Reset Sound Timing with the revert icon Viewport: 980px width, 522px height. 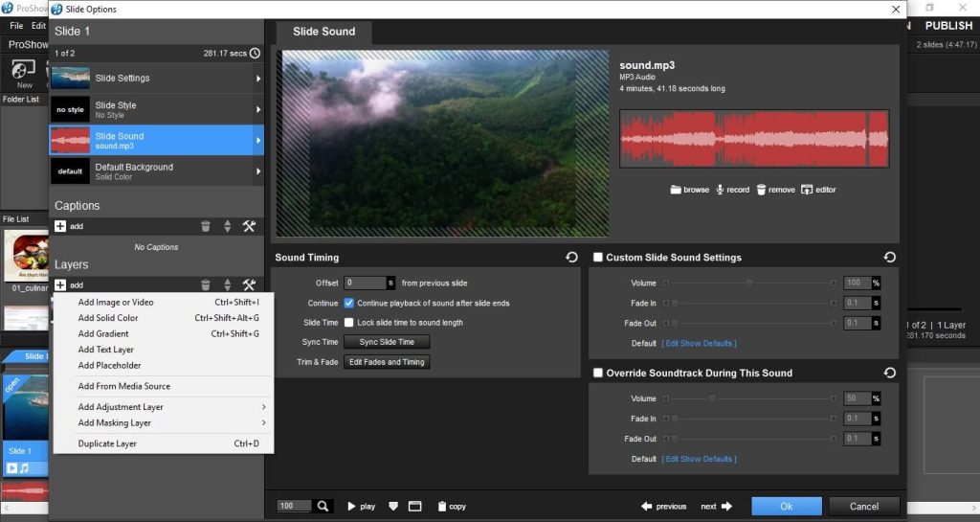[571, 258]
